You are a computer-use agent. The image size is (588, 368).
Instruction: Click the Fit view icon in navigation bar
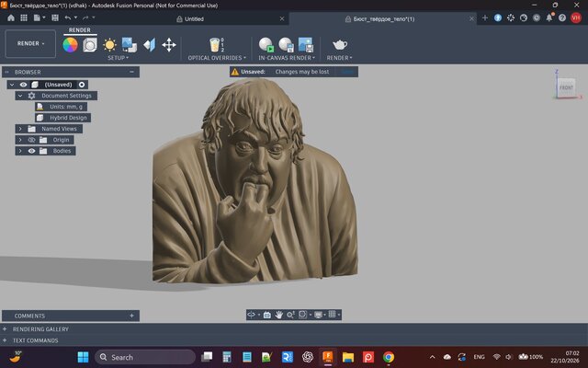click(302, 315)
